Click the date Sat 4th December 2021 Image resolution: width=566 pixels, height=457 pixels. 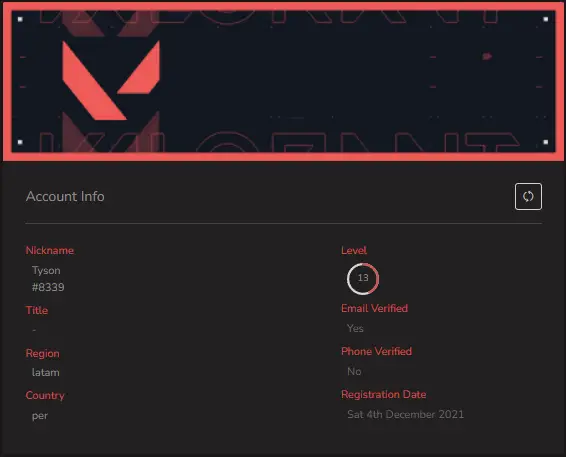tap(405, 414)
